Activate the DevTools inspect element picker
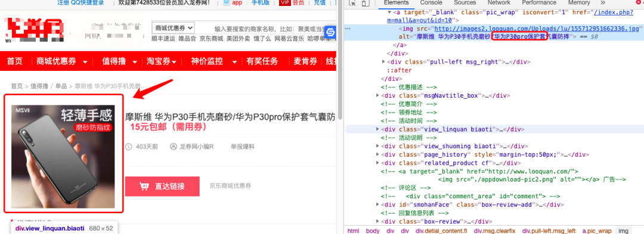644x234 pixels. (352, 4)
